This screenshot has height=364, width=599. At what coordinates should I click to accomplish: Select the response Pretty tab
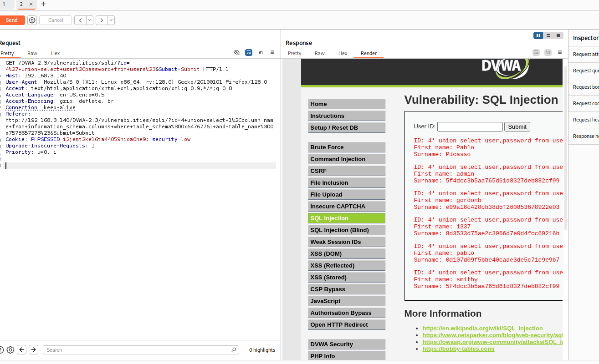(x=295, y=53)
